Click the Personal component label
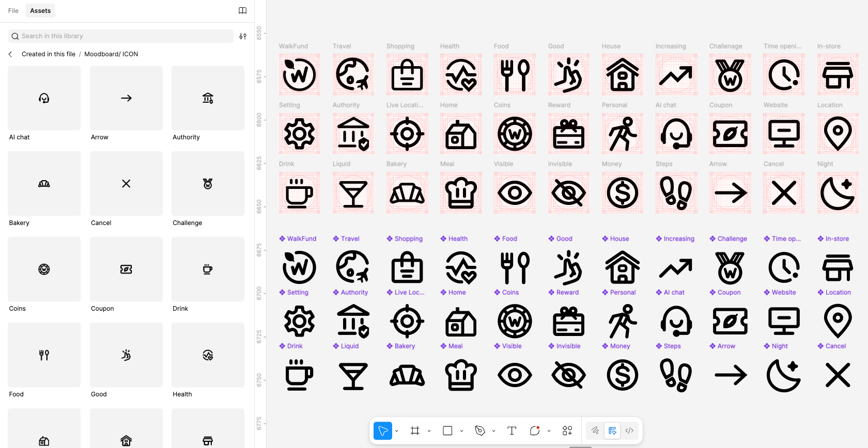868x448 pixels. [619, 293]
